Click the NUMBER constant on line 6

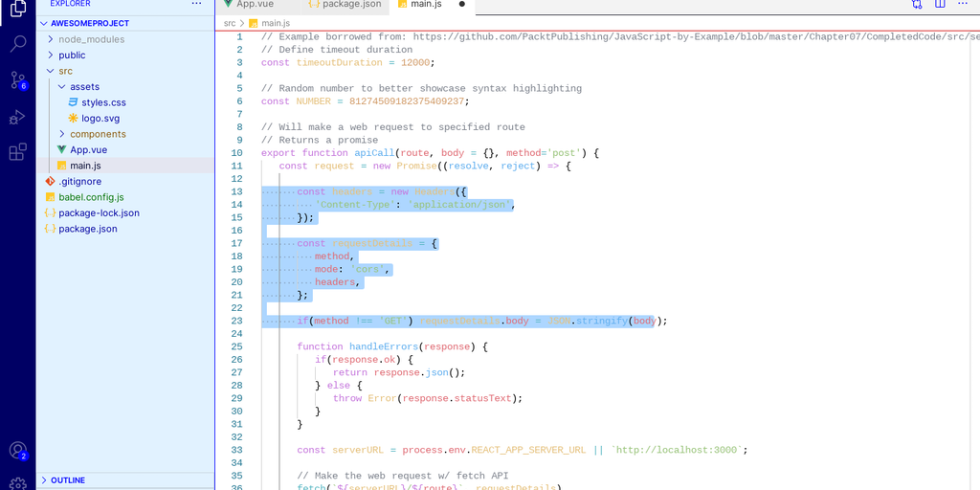coord(315,101)
